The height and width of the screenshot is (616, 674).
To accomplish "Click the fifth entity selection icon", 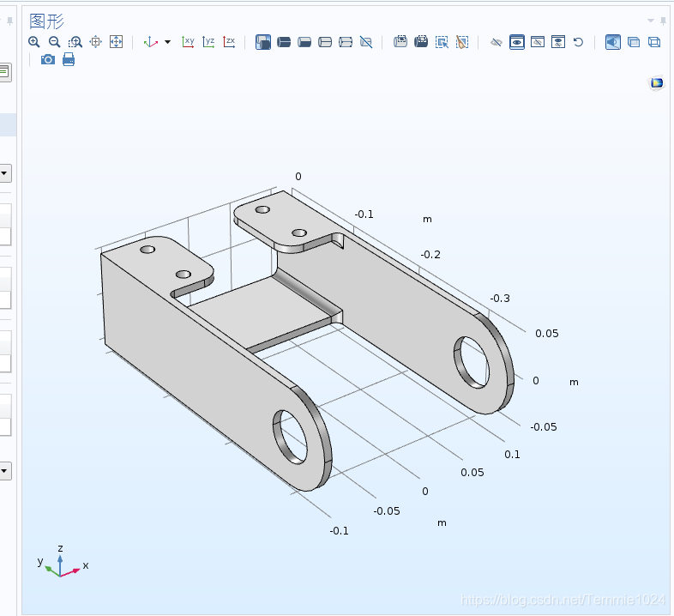I will click(346, 42).
